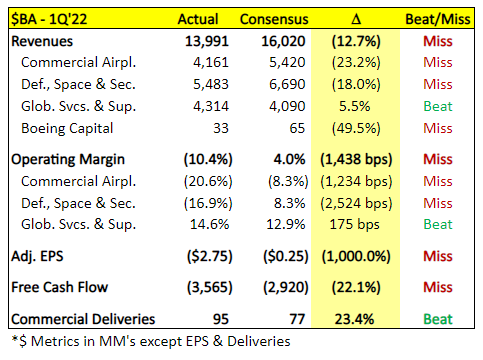Select the Consensus column header
Screen dimensions: 483x360
click(x=274, y=19)
